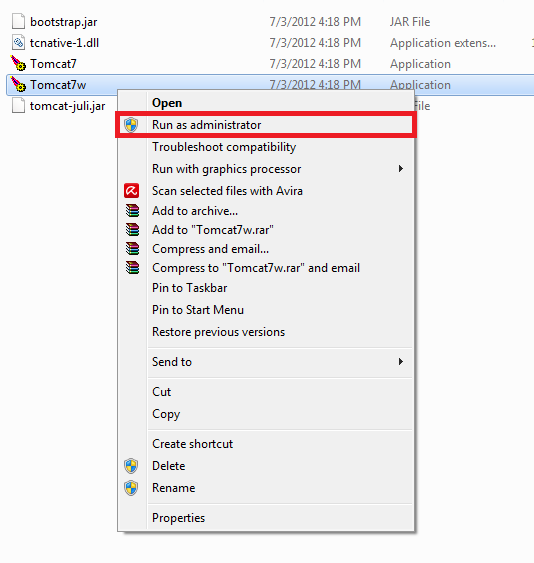Click the shield icon next to Rename
This screenshot has height=563, width=534.
point(131,488)
